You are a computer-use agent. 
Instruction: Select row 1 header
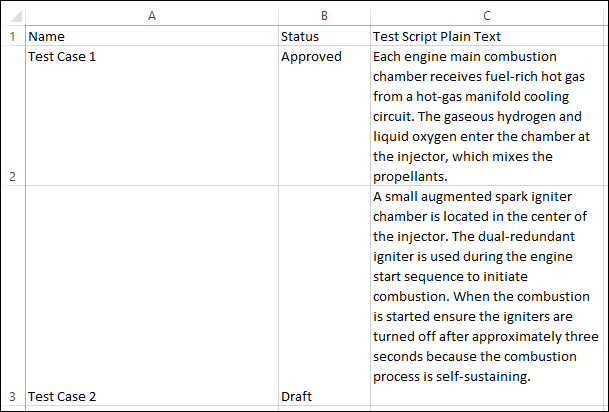point(13,36)
